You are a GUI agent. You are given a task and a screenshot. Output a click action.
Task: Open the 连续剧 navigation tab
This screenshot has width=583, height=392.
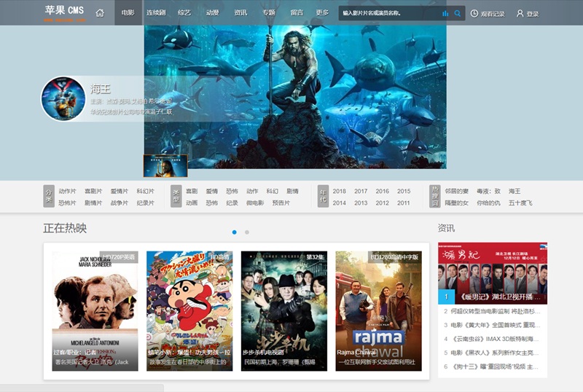tap(156, 13)
